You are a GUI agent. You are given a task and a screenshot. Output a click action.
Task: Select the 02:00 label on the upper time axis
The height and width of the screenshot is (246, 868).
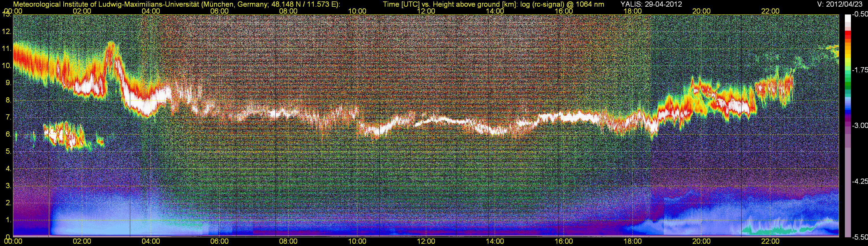[82, 11]
